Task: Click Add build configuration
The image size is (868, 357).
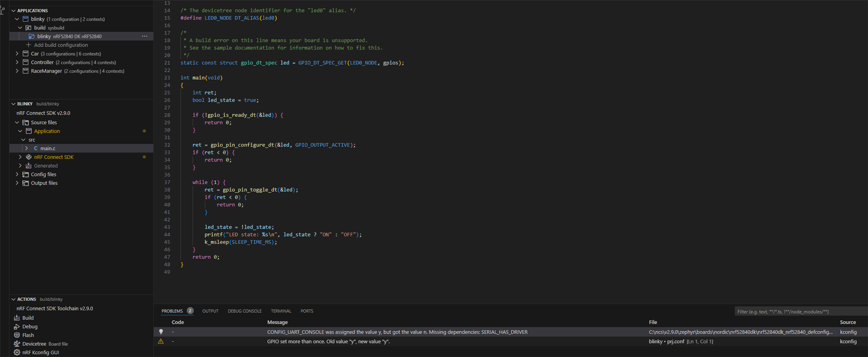Action: pyautogui.click(x=61, y=45)
